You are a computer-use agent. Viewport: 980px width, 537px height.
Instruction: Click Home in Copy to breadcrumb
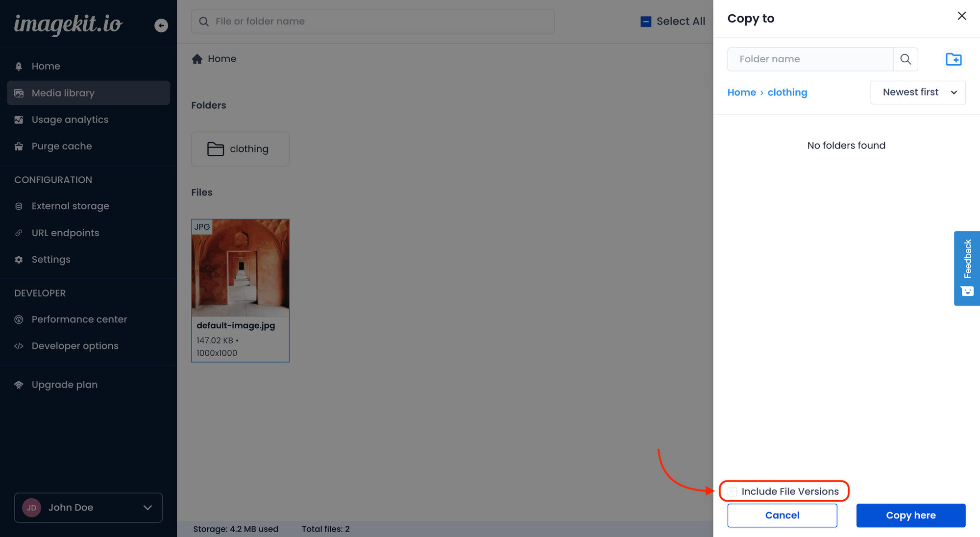click(x=741, y=93)
